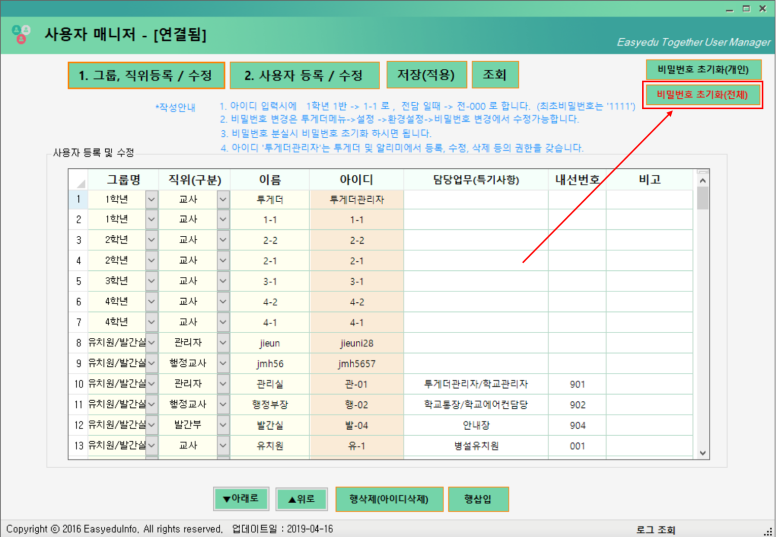Click the 담당업무(특기사항) column header
Screen dimensions: 776x537
476,180
